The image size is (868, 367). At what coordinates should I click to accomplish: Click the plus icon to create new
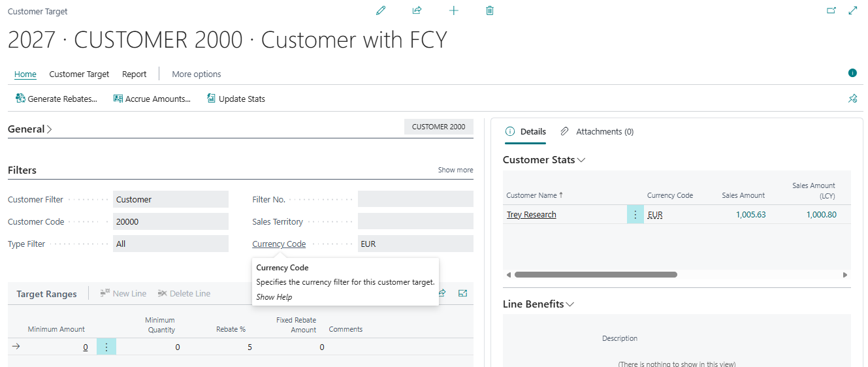tap(454, 10)
